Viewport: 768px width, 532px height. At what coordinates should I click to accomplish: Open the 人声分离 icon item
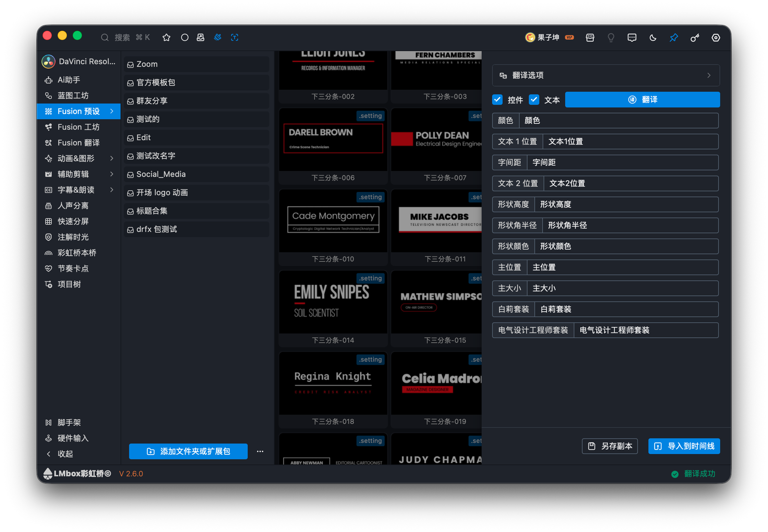(x=48, y=206)
